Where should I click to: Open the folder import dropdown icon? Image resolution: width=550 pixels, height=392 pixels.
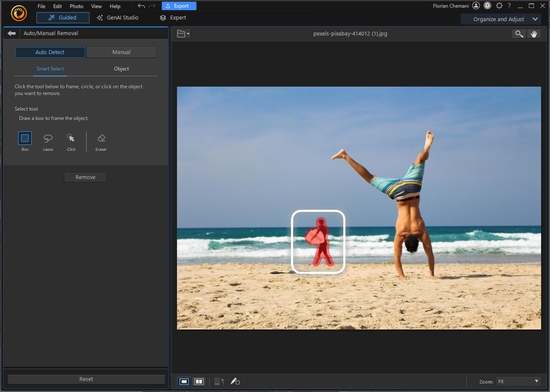pos(183,34)
